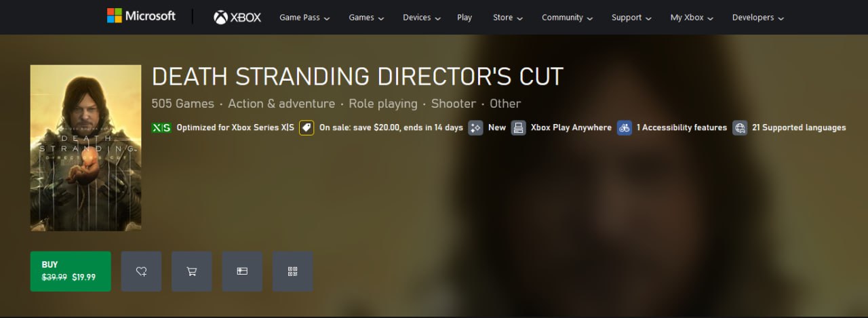Click the Xbox Play Anywhere icon
Viewport: 868px width, 318px height.
[x=518, y=127]
